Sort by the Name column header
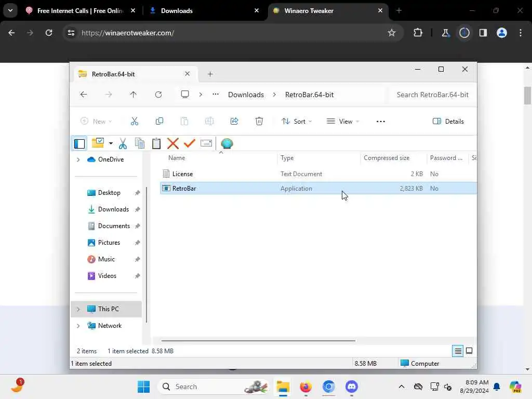Image resolution: width=532 pixels, height=399 pixels. pos(219,158)
